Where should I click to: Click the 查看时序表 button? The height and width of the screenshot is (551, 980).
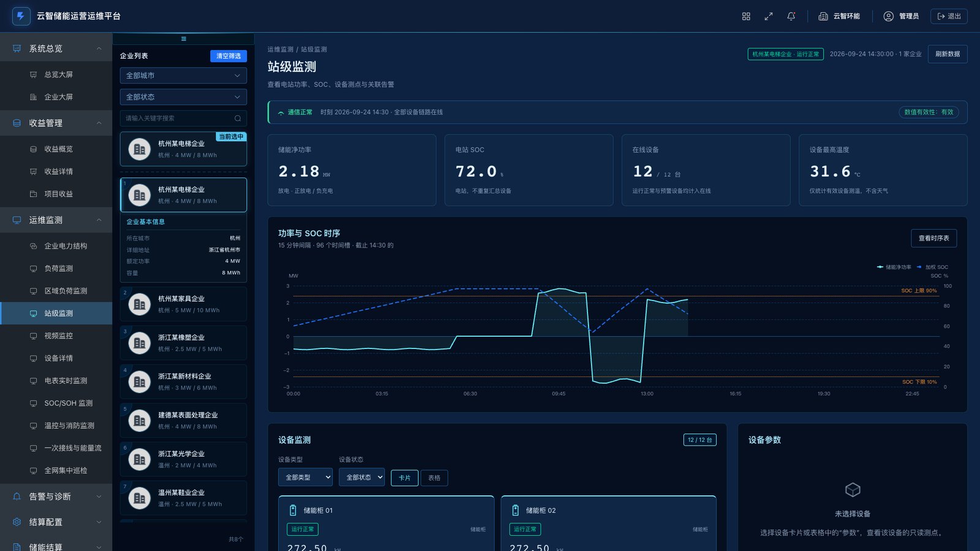[x=934, y=238]
